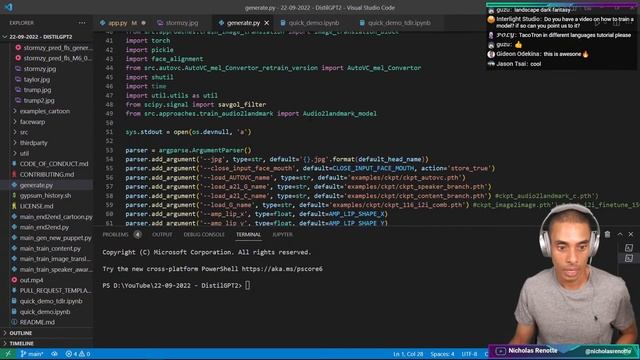Open errors and warnings status indicator

click(78, 354)
